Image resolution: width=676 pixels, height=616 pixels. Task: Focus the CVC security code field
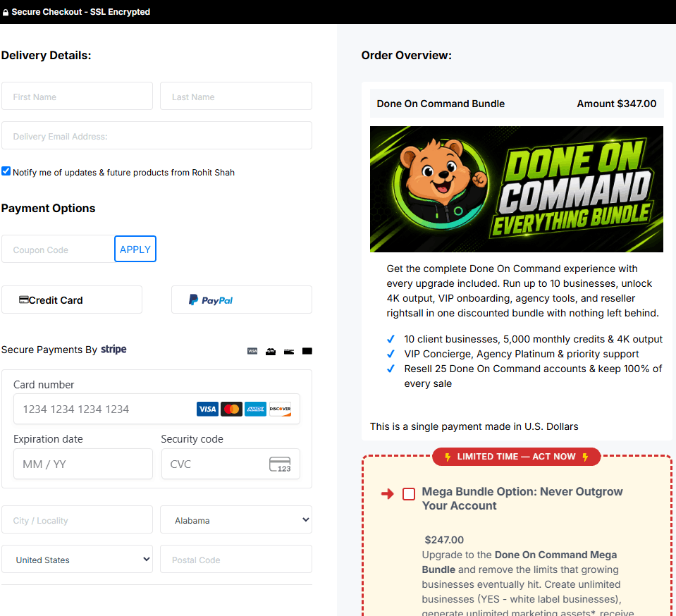pyautogui.click(x=231, y=464)
